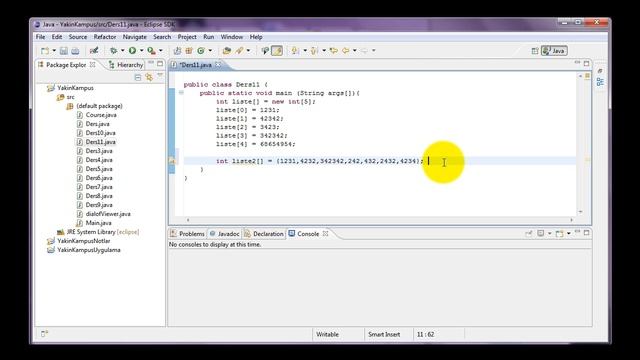Click the Back navigation arrow icon

(x=345, y=51)
